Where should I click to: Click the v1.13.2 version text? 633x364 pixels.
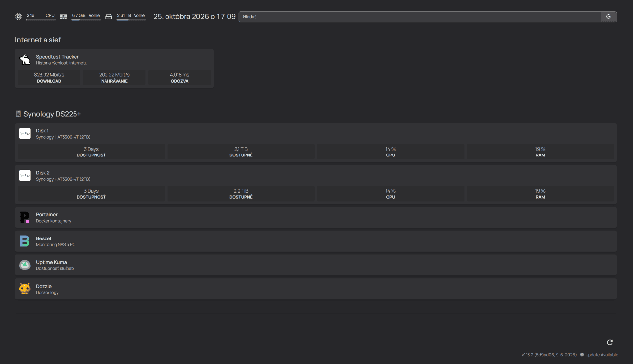pyautogui.click(x=549, y=355)
